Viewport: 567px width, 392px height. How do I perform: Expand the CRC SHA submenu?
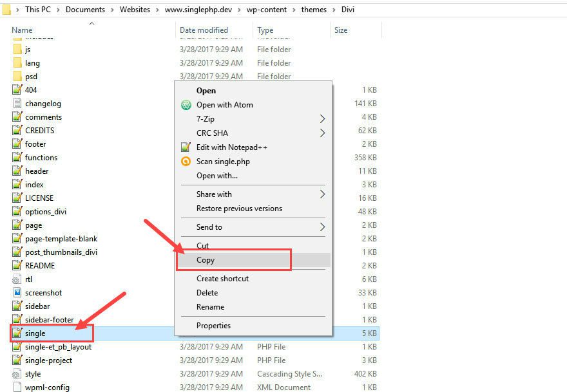(322, 133)
